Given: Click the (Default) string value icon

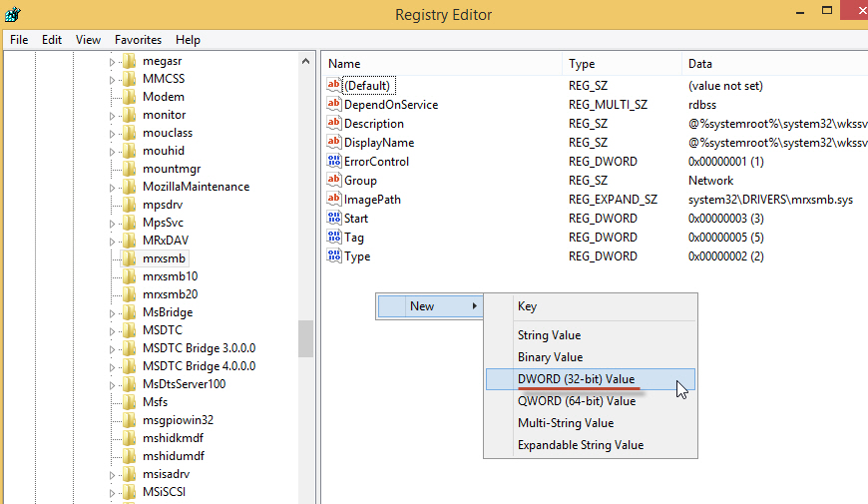Looking at the screenshot, I should 334,86.
